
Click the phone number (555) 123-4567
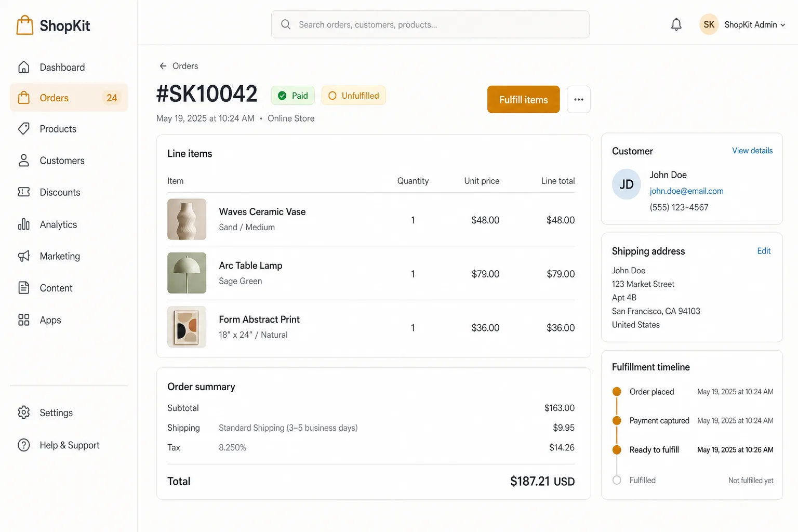click(679, 207)
